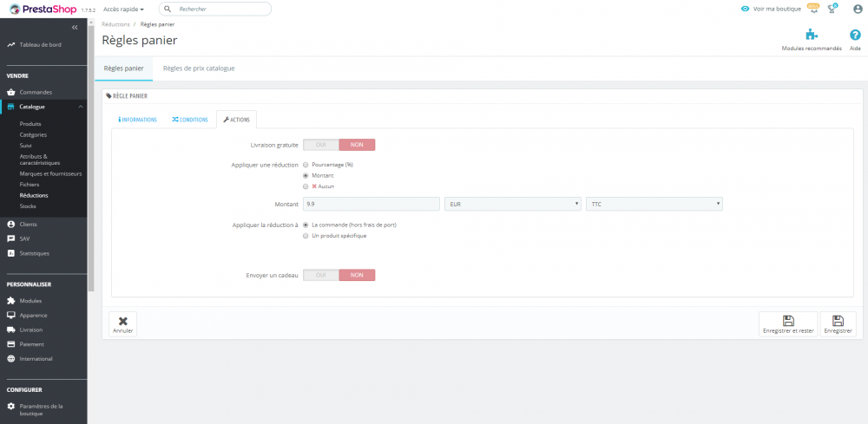Screen dimensions: 868x424
Task: Click the eye icon for Voir ma boutique
Action: click(745, 9)
